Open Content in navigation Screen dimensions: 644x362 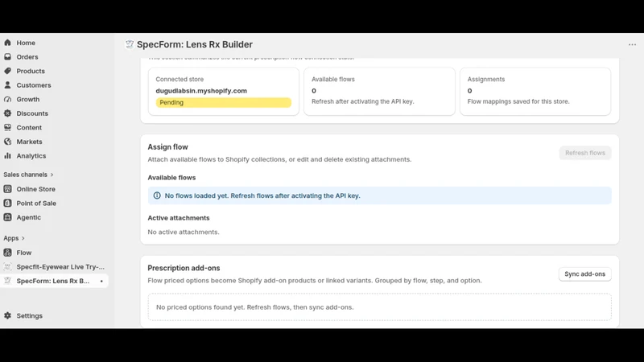[x=29, y=128]
